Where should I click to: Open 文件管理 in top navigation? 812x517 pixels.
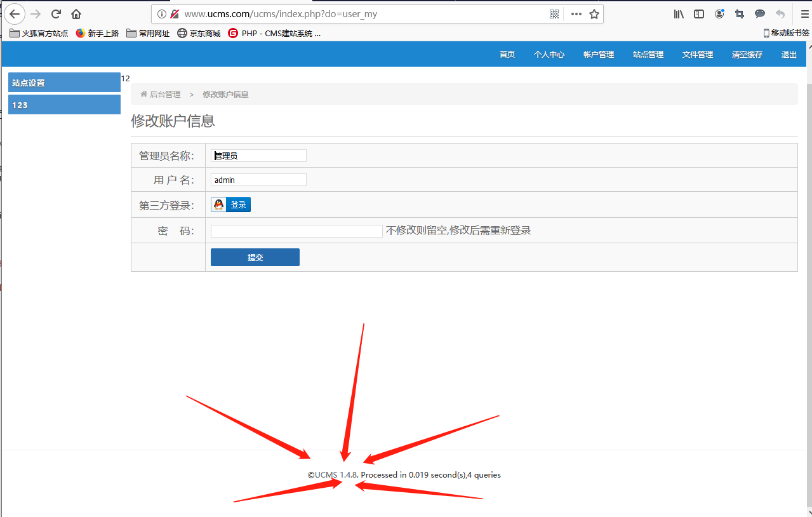(x=698, y=55)
